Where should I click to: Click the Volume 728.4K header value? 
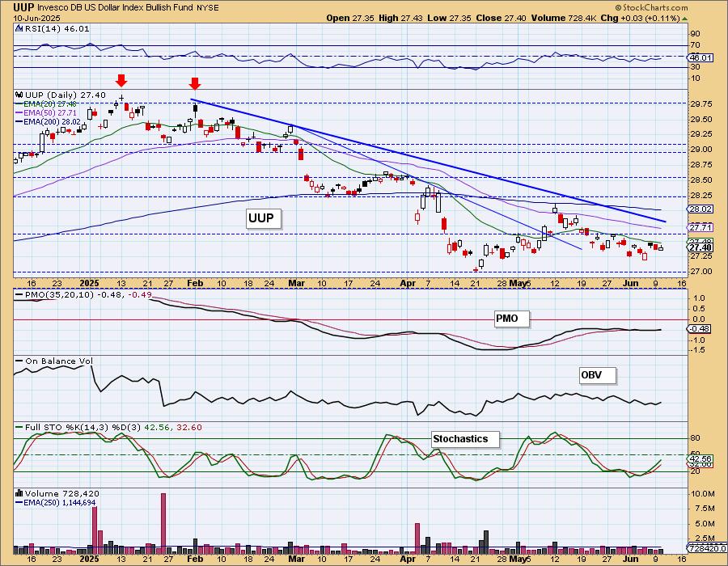coord(564,18)
